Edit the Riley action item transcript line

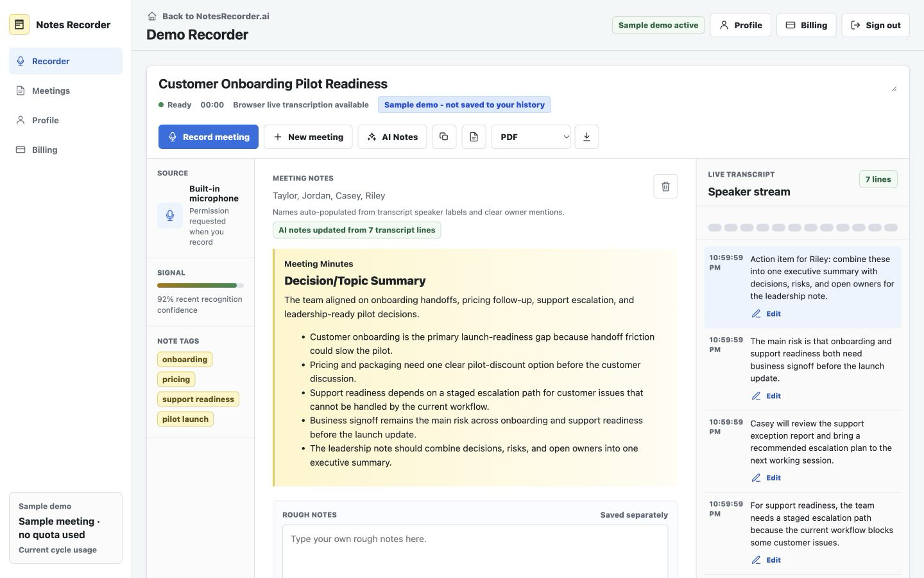click(767, 314)
